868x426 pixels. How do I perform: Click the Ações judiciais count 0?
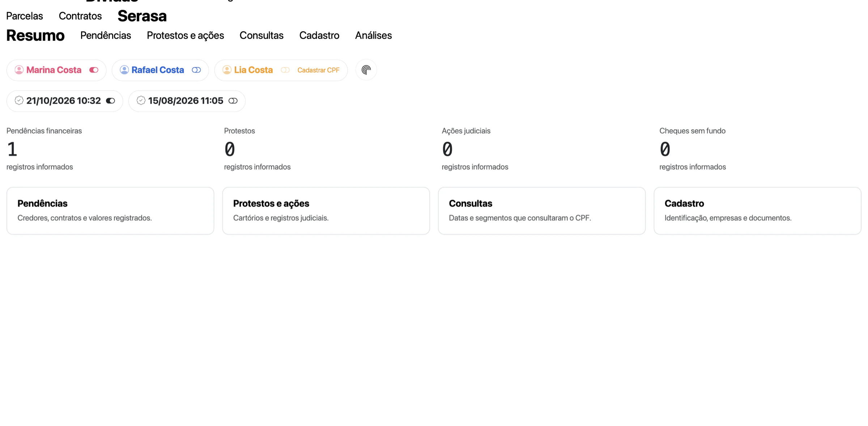pos(447,149)
